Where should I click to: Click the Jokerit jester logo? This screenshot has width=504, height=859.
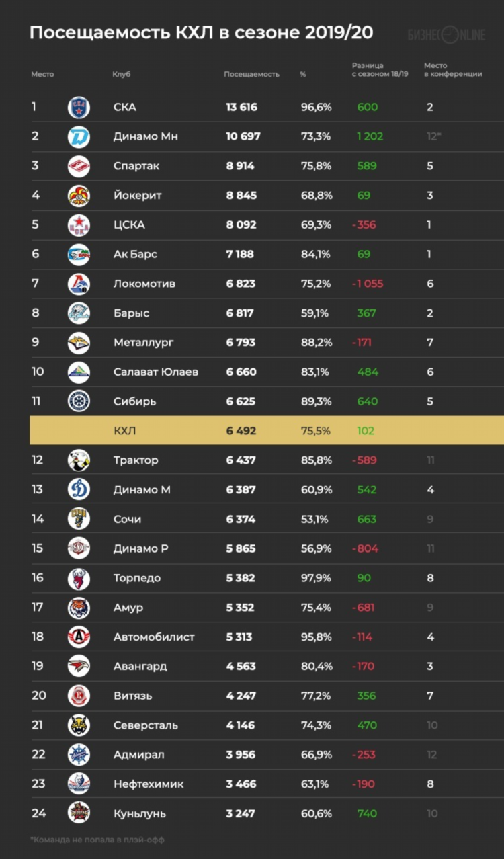[79, 196]
